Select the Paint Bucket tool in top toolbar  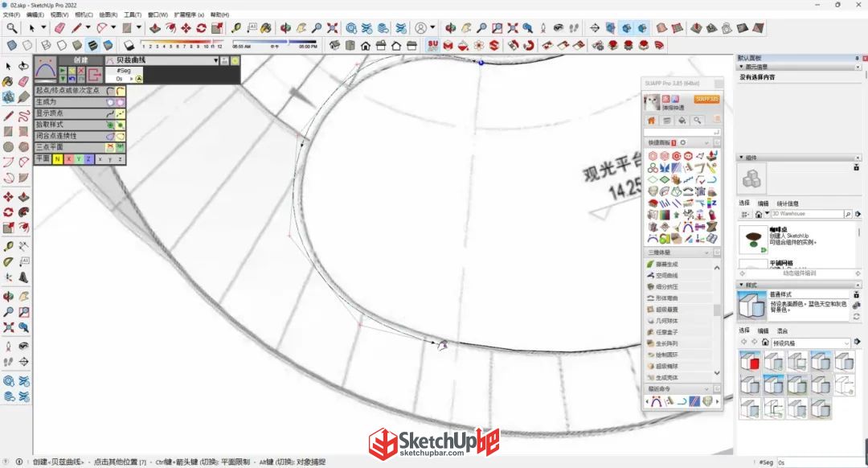[266, 27]
